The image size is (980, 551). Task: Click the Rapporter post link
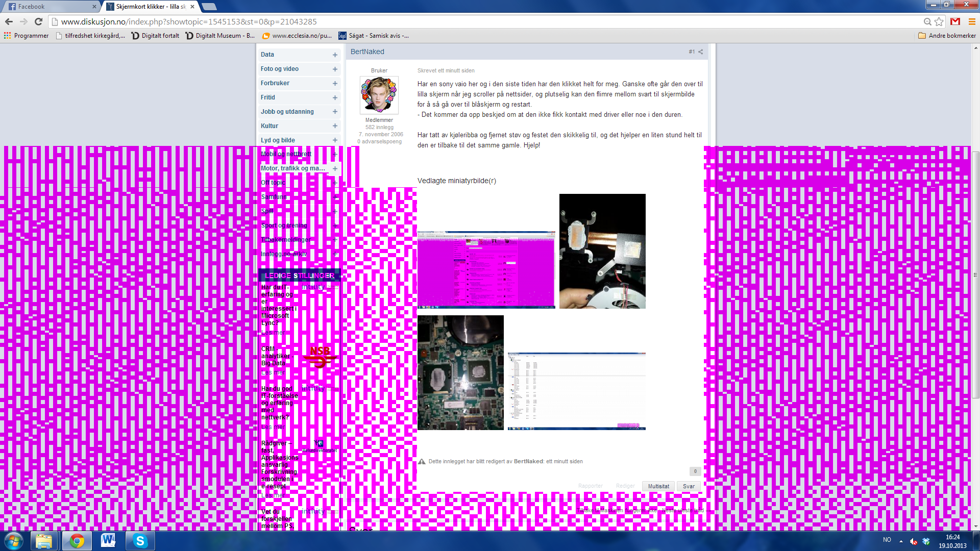(591, 486)
